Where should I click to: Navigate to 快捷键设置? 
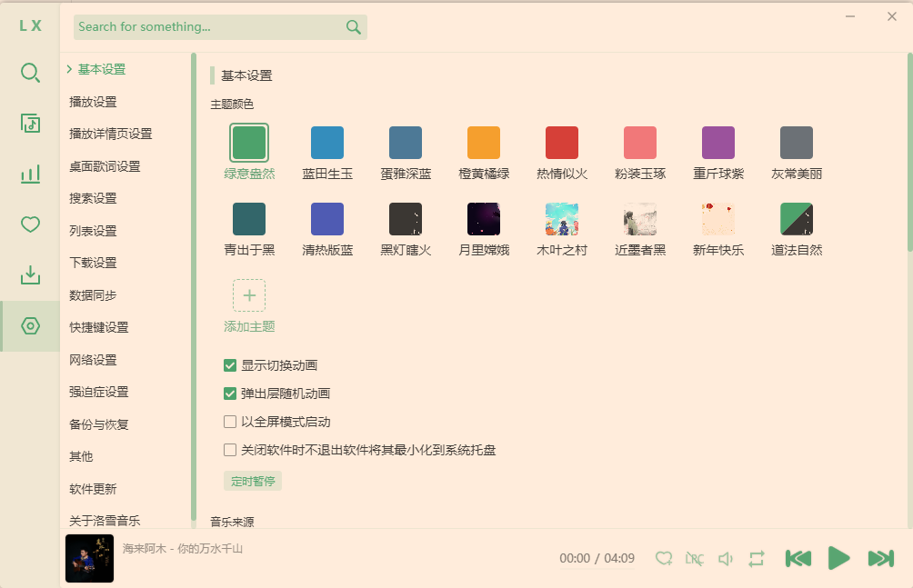coord(99,328)
